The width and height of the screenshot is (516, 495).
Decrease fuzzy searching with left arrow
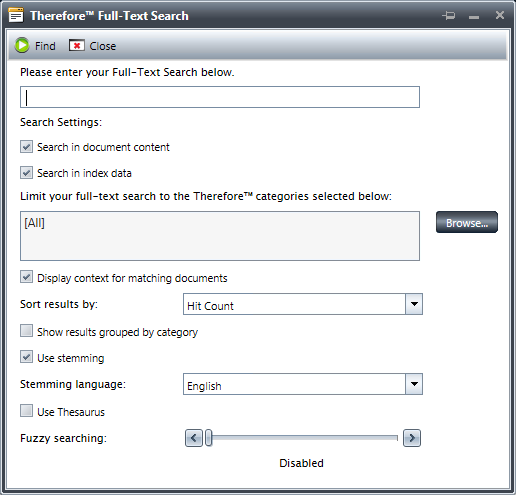tap(194, 438)
